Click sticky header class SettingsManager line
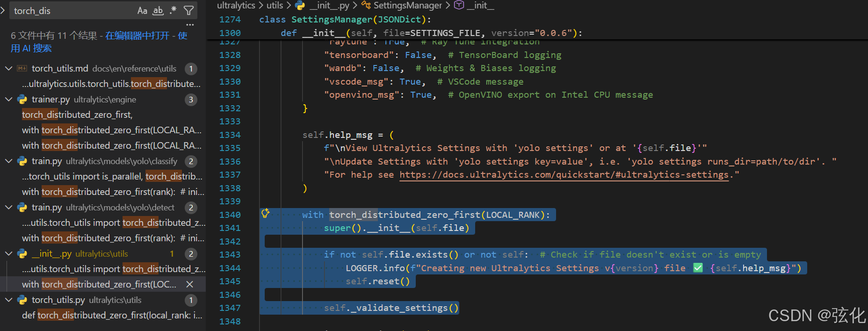 point(345,20)
